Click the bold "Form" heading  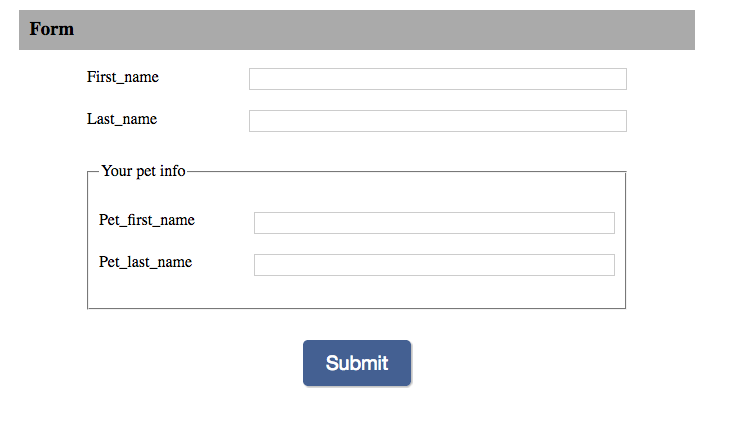[x=52, y=29]
